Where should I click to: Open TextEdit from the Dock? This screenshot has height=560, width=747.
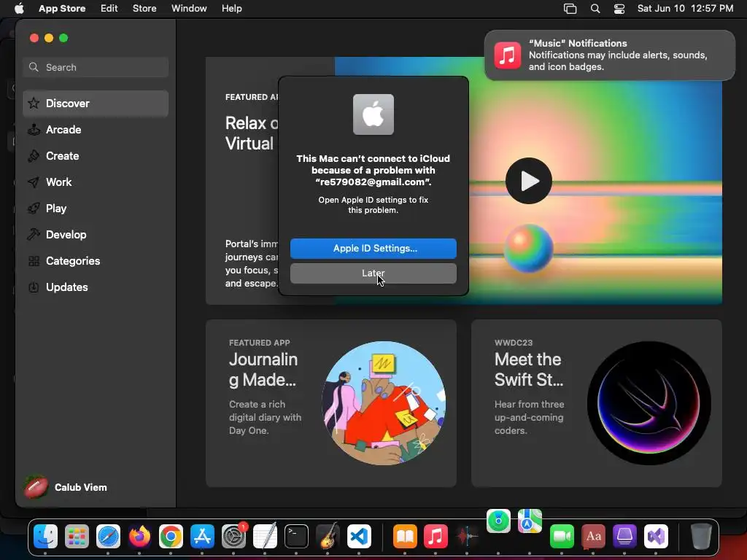265,536
